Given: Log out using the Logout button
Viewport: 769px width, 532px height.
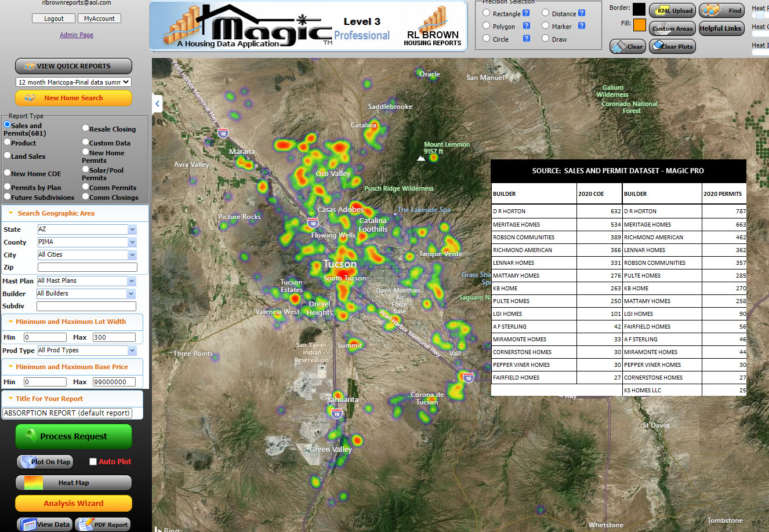Looking at the screenshot, I should point(54,19).
